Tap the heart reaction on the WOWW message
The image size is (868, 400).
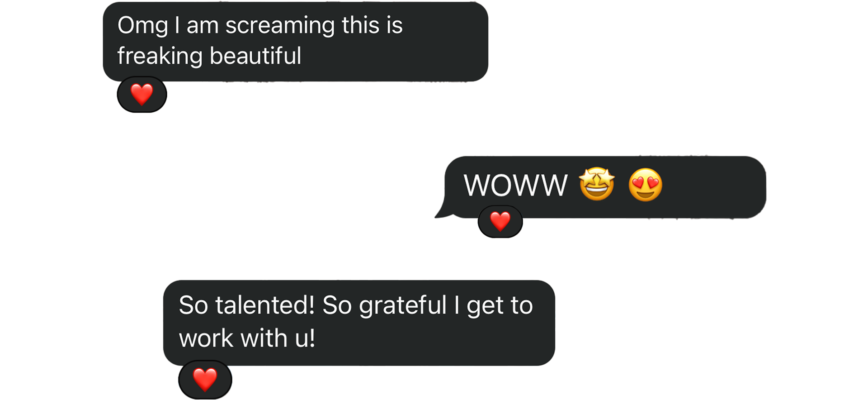500,221
